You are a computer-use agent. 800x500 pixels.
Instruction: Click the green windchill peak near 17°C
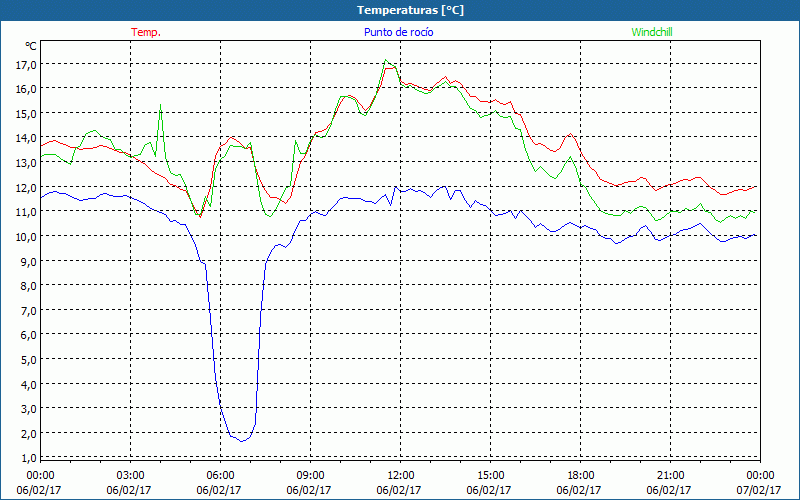pos(386,60)
